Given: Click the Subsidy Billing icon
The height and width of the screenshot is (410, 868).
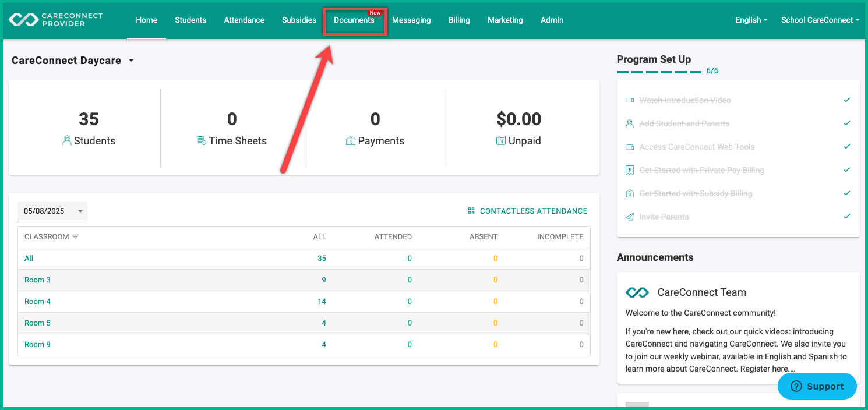Looking at the screenshot, I should [x=630, y=193].
